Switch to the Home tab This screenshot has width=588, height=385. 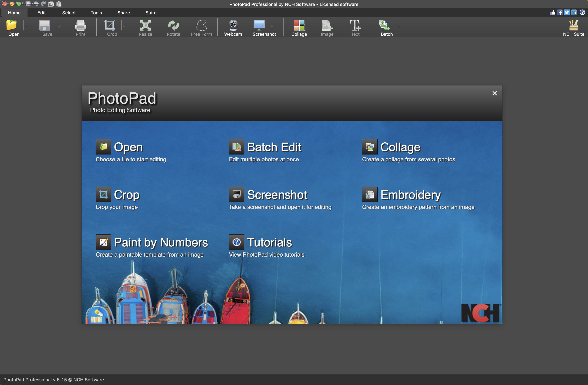click(x=14, y=13)
